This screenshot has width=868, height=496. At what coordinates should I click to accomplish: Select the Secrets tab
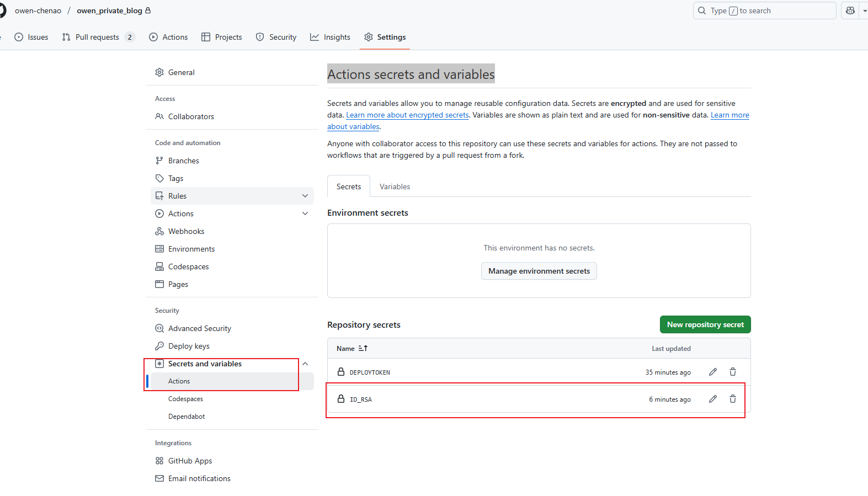(x=349, y=186)
